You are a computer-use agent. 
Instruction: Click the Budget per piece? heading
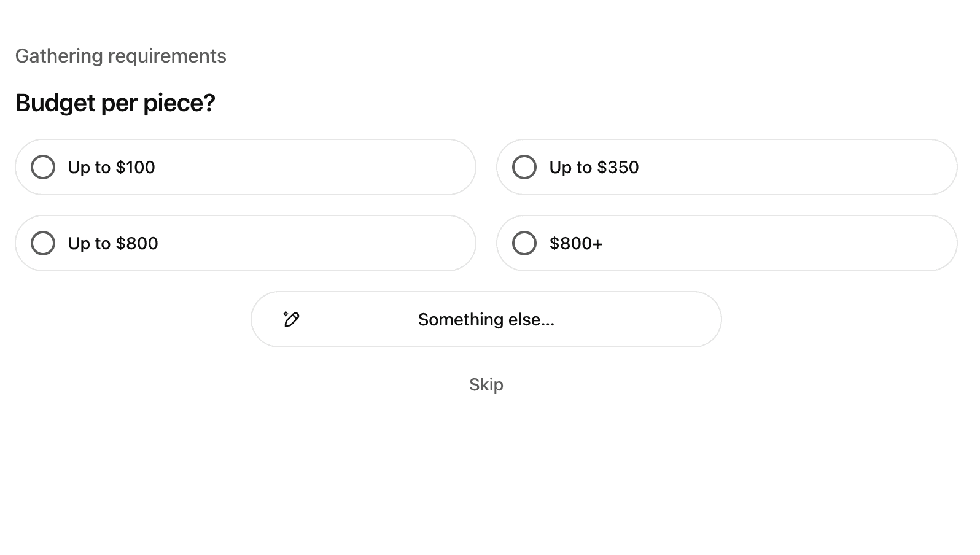[x=115, y=103]
